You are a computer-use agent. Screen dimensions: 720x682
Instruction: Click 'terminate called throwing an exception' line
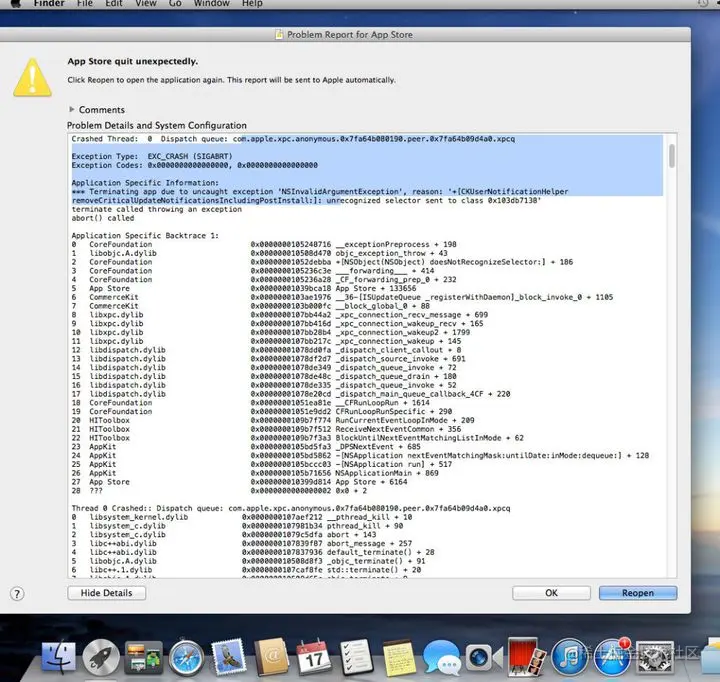(157, 209)
